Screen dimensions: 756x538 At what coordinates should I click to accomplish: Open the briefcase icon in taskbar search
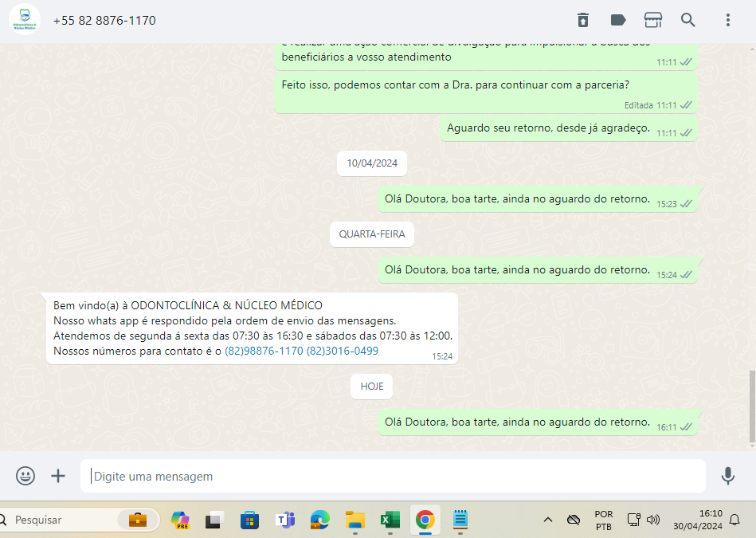pos(137,520)
